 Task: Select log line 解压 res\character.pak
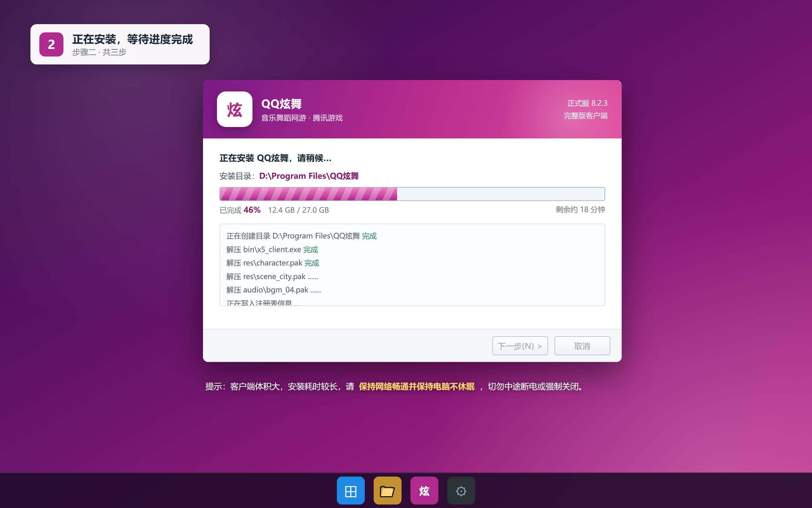pyautogui.click(x=272, y=263)
